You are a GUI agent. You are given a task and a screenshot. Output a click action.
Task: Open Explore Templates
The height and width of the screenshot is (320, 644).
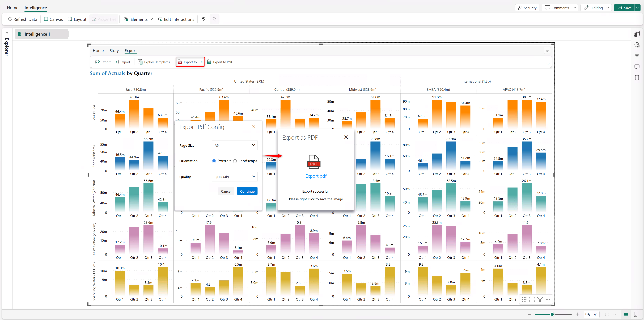154,62
